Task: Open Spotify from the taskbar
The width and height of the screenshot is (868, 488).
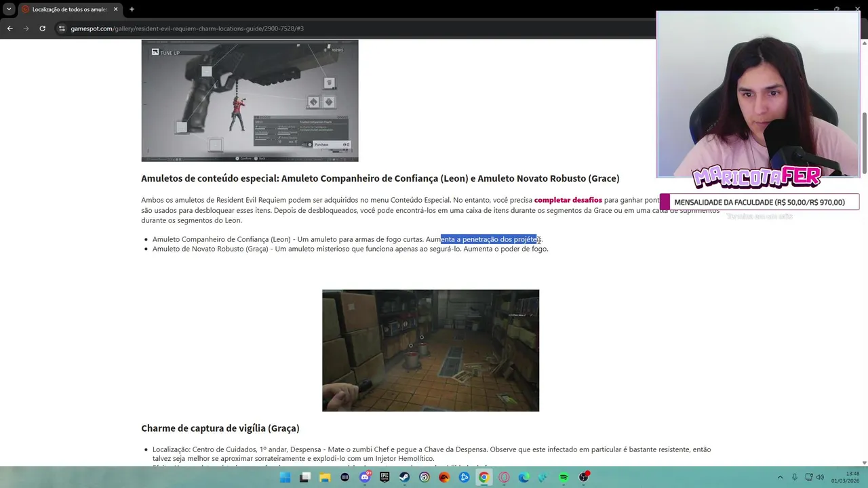Action: (564, 477)
